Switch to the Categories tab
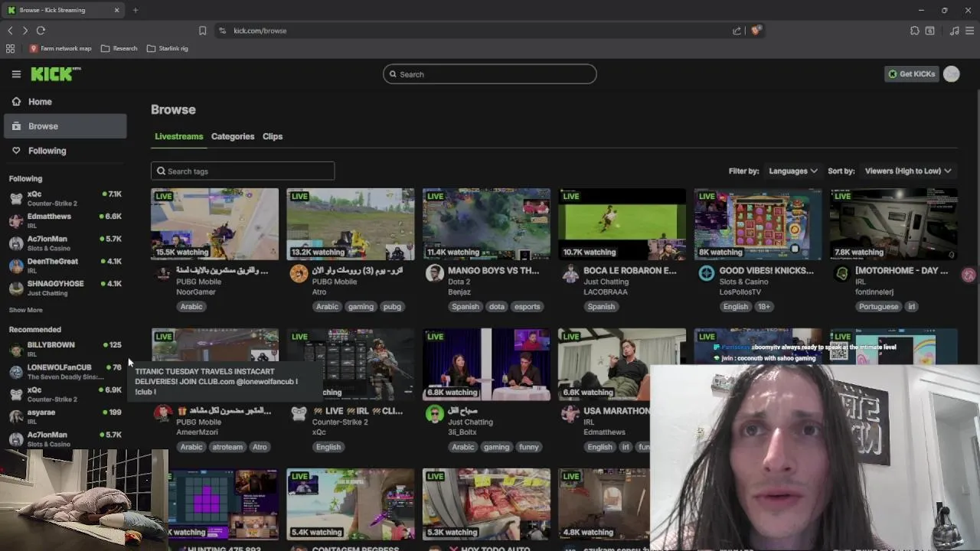Viewport: 980px width, 551px height. point(233,136)
